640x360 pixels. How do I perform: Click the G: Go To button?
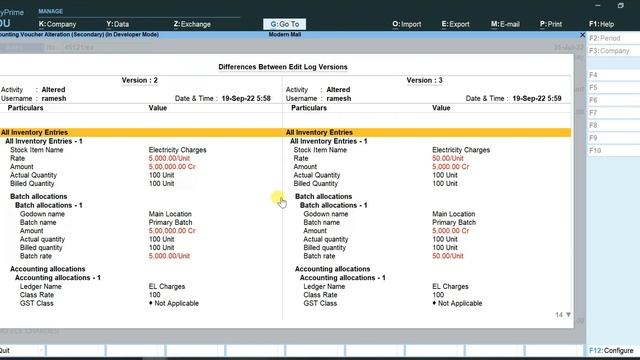coord(284,24)
